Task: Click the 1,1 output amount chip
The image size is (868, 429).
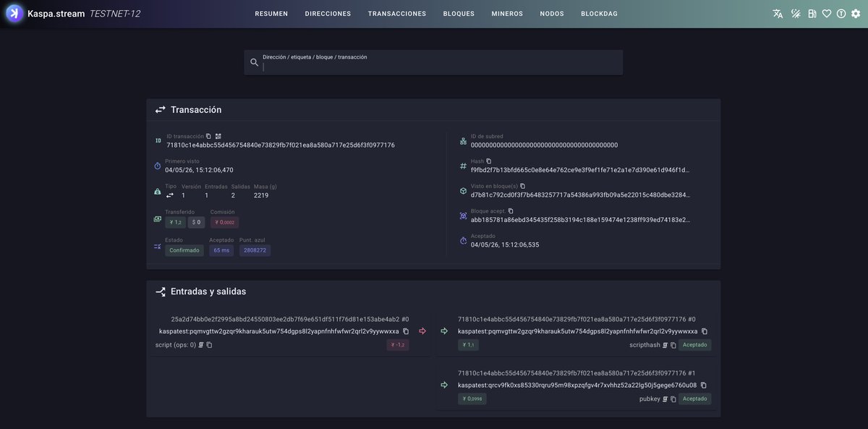Action: click(468, 345)
